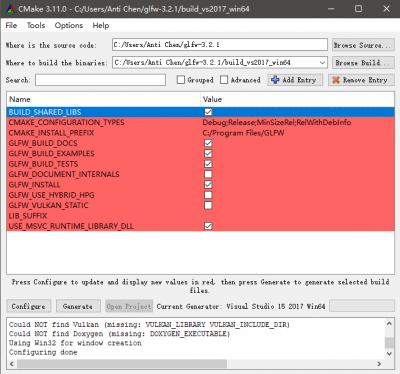The height and width of the screenshot is (374, 400).
Task: Click the log scroll up arrow
Action: pos(389,324)
